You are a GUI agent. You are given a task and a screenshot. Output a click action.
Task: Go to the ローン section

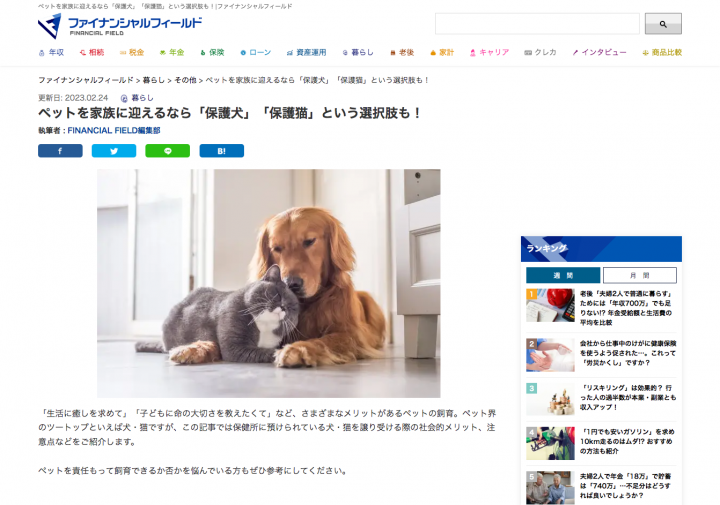(x=256, y=52)
